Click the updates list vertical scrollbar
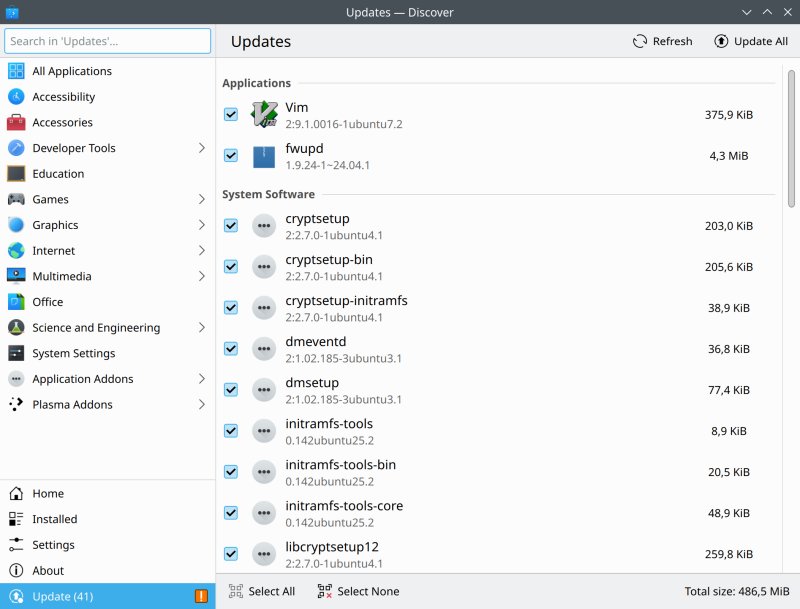800x609 pixels. point(792,140)
